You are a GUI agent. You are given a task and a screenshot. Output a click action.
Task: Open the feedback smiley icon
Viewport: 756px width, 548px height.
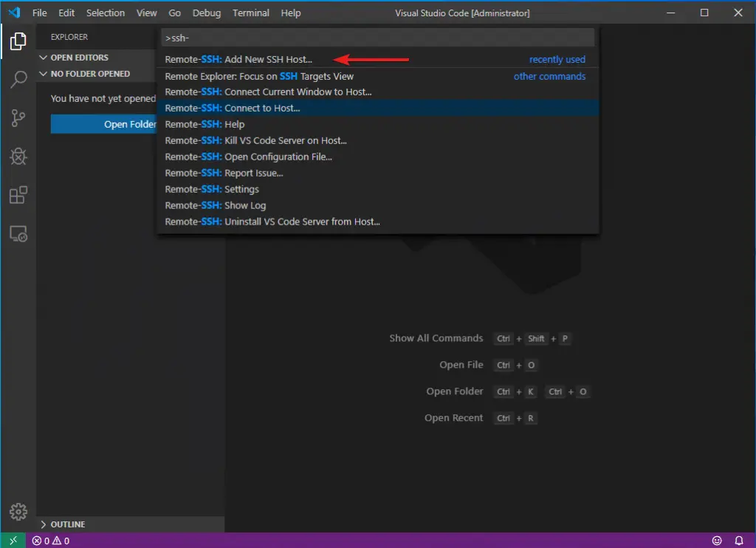[x=717, y=541]
